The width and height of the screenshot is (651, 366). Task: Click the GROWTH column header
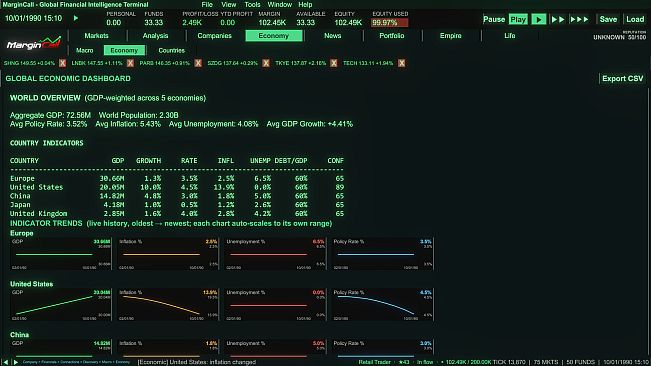[148, 161]
